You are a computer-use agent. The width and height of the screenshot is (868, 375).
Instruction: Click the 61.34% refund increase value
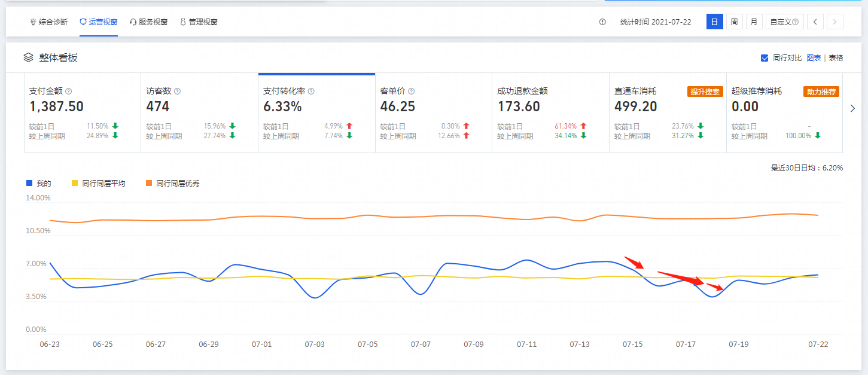click(566, 126)
